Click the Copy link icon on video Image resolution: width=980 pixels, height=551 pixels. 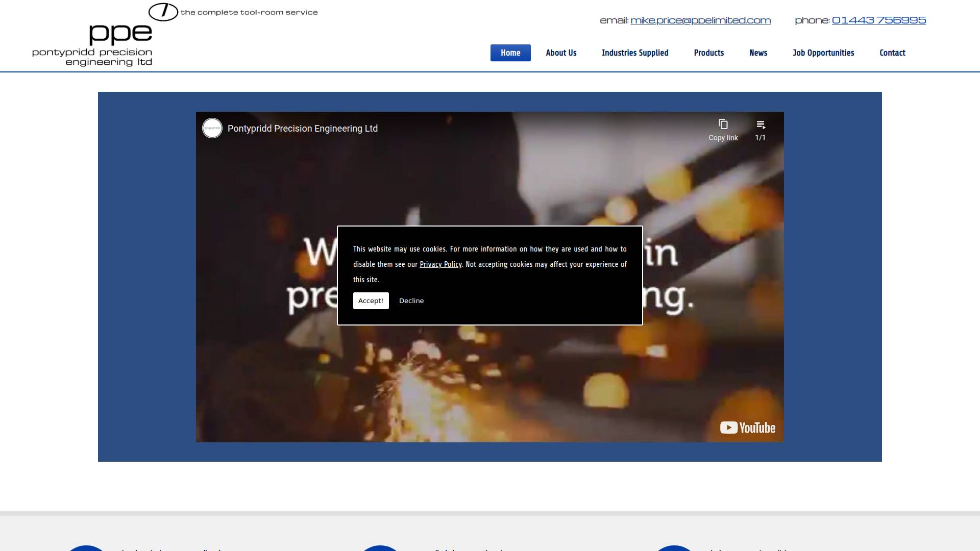723,125
